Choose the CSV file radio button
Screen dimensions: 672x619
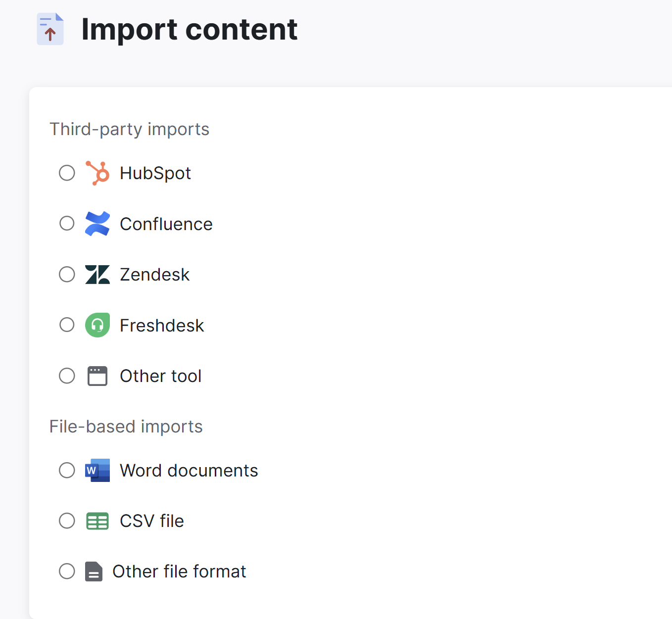67,521
